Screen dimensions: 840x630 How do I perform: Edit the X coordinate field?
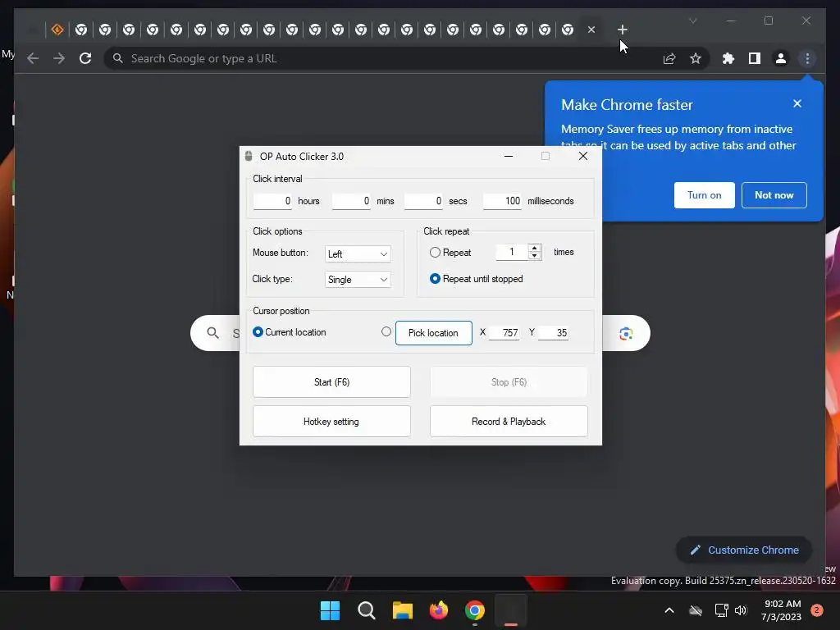504,333
